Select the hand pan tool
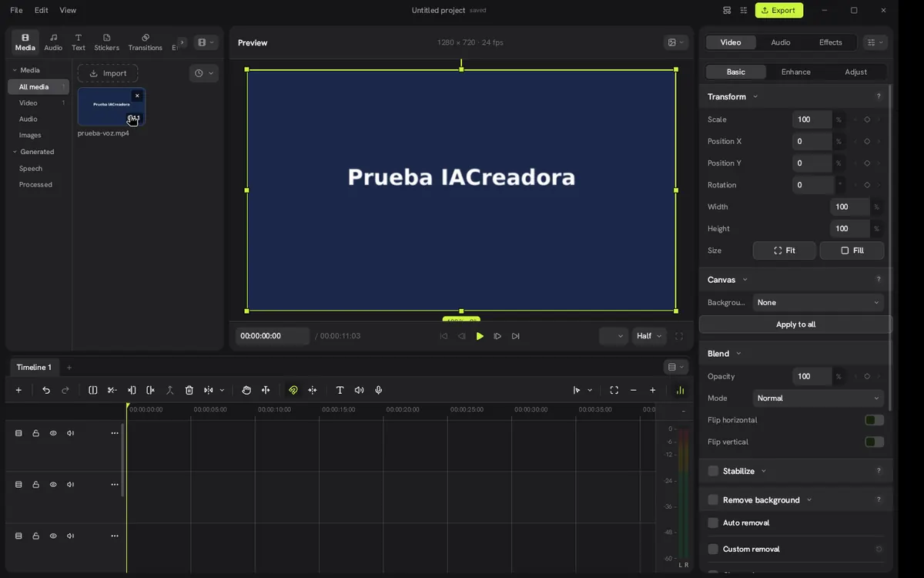 pyautogui.click(x=246, y=390)
